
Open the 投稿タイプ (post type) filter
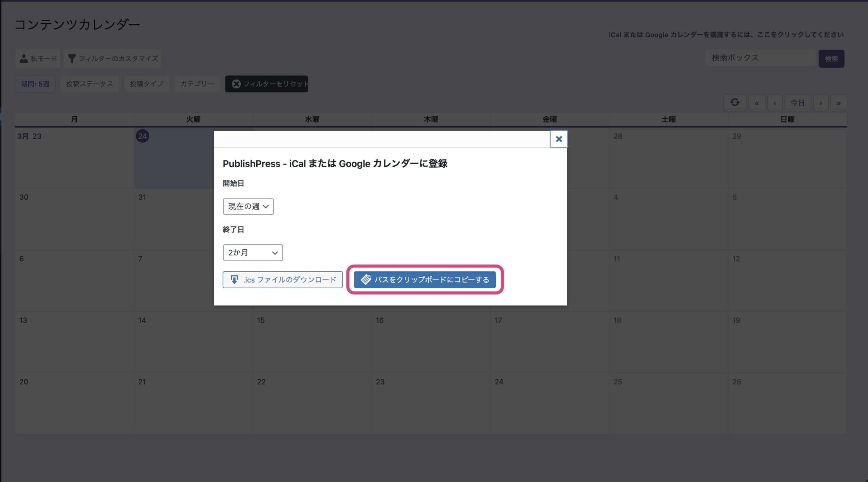pos(146,84)
